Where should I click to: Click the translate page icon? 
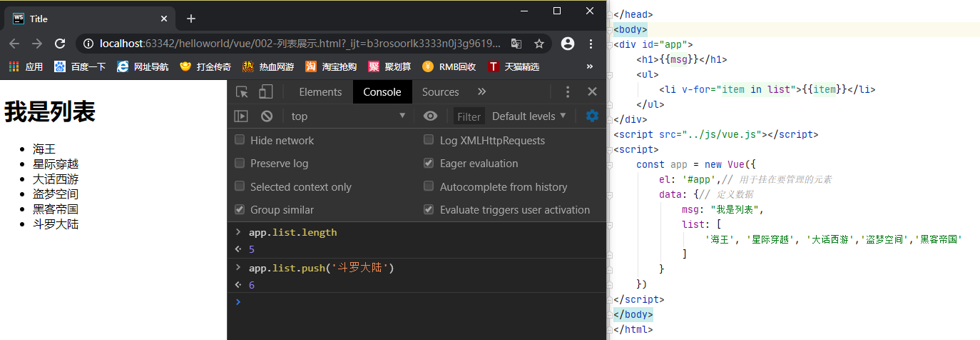[x=516, y=44]
